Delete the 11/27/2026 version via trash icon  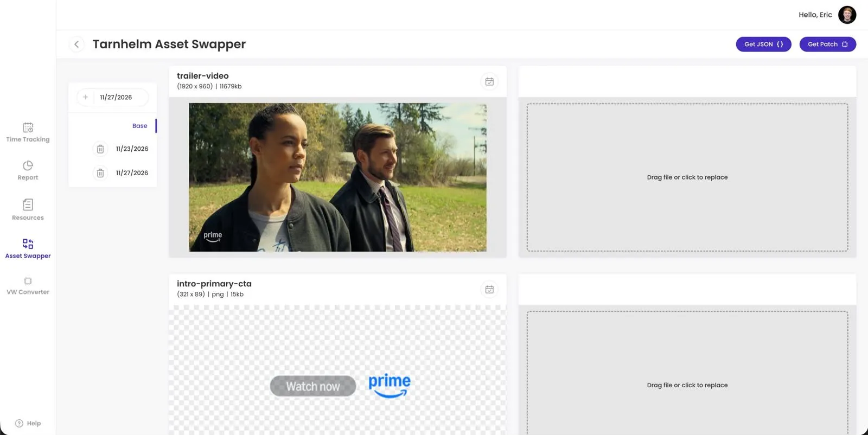(x=100, y=173)
